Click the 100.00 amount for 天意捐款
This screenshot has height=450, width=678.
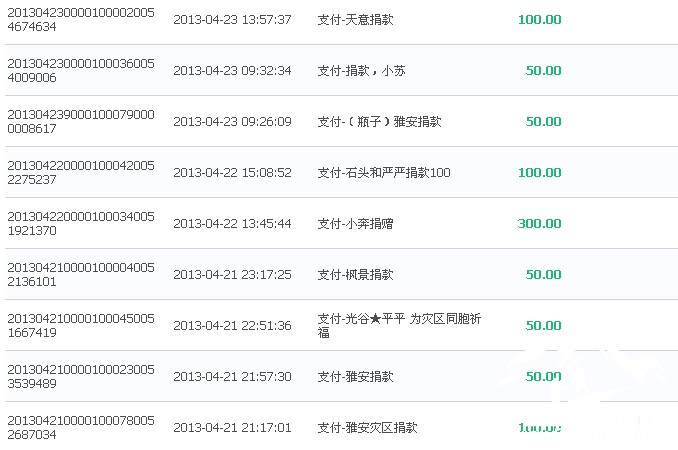point(539,19)
